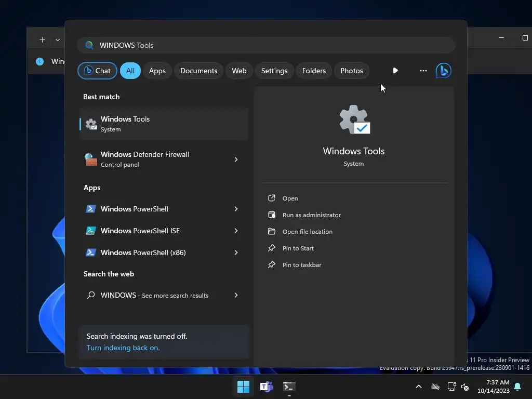Expand Windows PowerShell chevron

pyautogui.click(x=236, y=209)
